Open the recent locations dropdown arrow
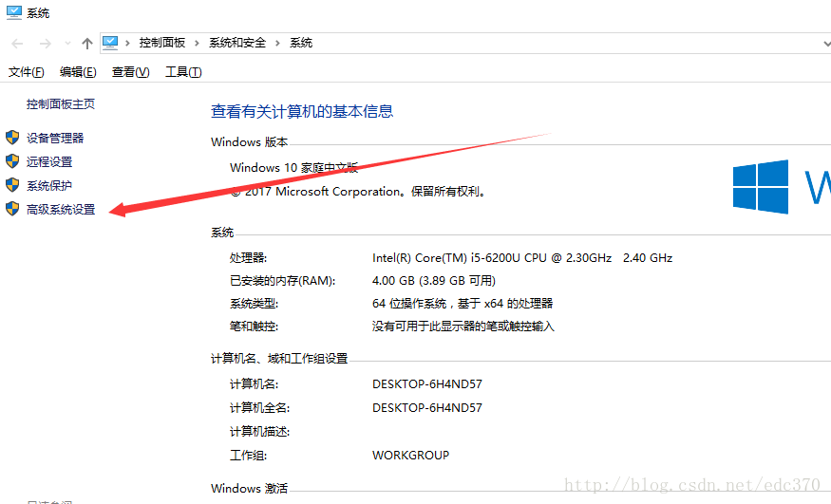The height and width of the screenshot is (504, 831). pos(67,44)
